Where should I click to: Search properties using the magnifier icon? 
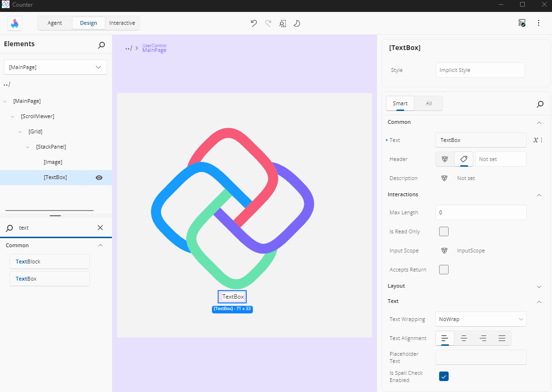click(540, 104)
